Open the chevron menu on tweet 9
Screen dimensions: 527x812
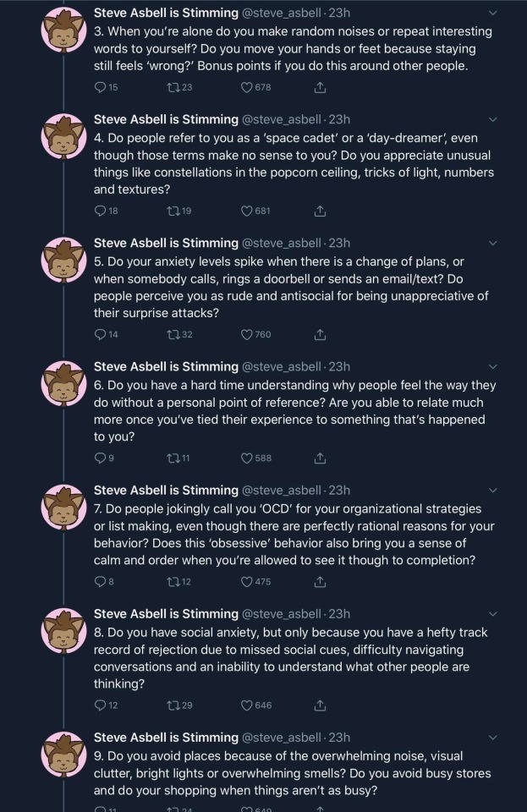pyautogui.click(x=494, y=737)
